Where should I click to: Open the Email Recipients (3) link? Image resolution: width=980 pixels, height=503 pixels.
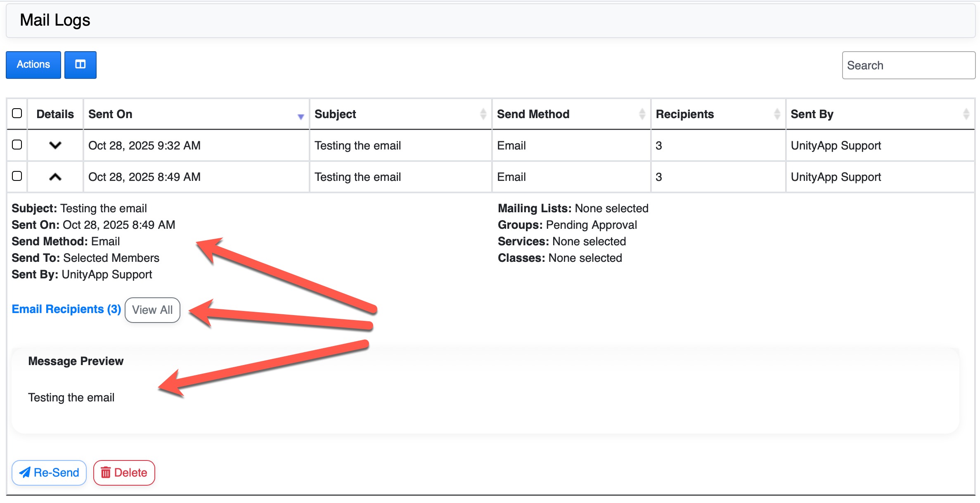coord(66,309)
